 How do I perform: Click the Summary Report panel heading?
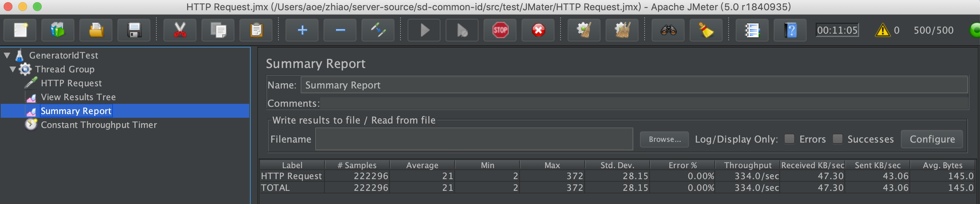click(315, 64)
